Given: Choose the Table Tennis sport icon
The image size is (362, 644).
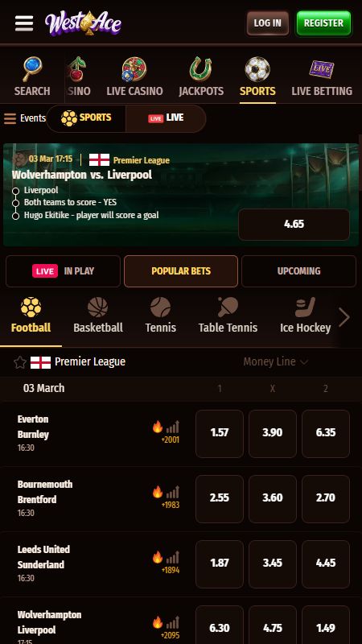Looking at the screenshot, I should [228, 308].
